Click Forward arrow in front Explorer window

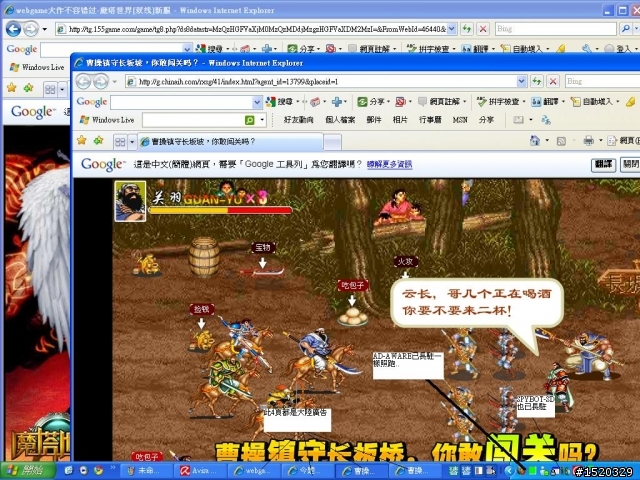pos(100,82)
